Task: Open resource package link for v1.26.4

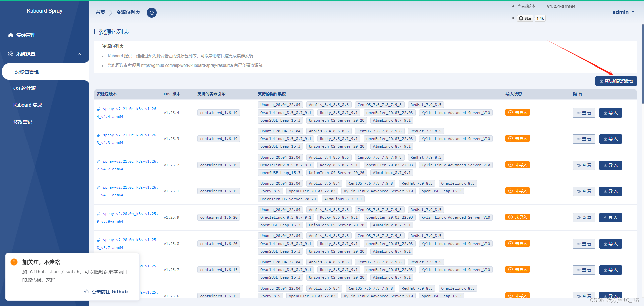Action: (x=127, y=113)
